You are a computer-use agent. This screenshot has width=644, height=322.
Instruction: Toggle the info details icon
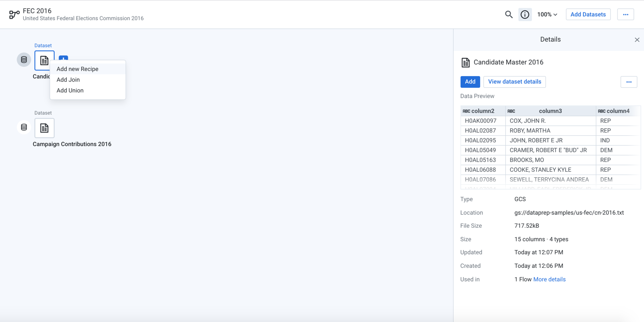[525, 14]
